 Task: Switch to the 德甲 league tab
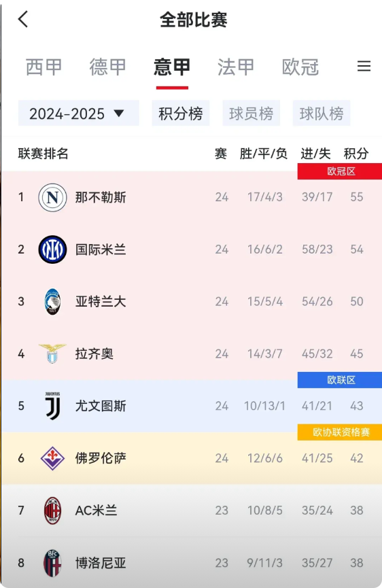tap(108, 67)
